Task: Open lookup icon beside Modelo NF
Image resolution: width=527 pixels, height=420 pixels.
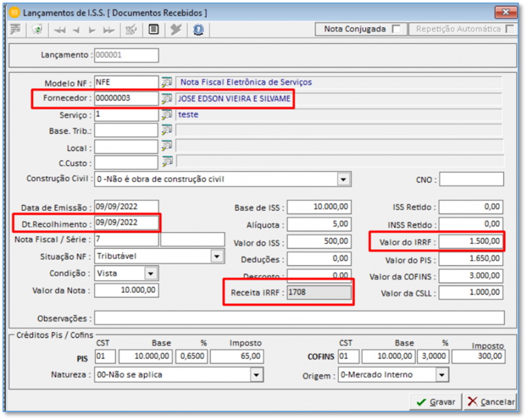Action: 166,82
